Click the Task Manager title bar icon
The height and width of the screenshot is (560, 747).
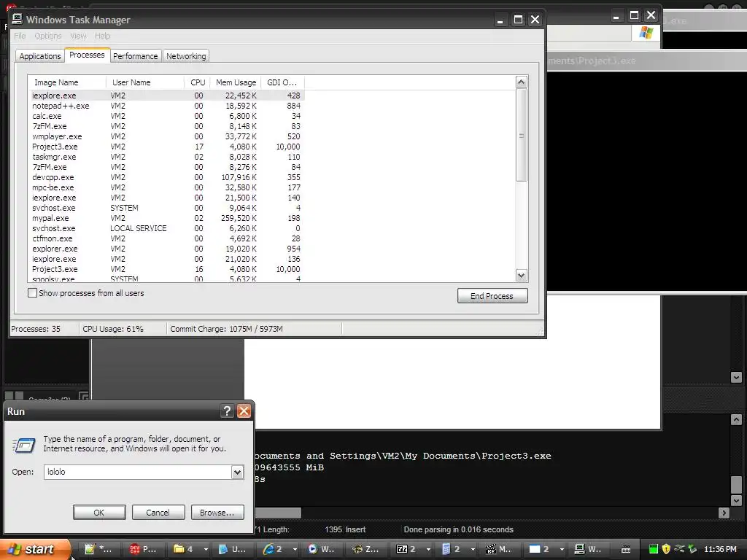(18, 19)
